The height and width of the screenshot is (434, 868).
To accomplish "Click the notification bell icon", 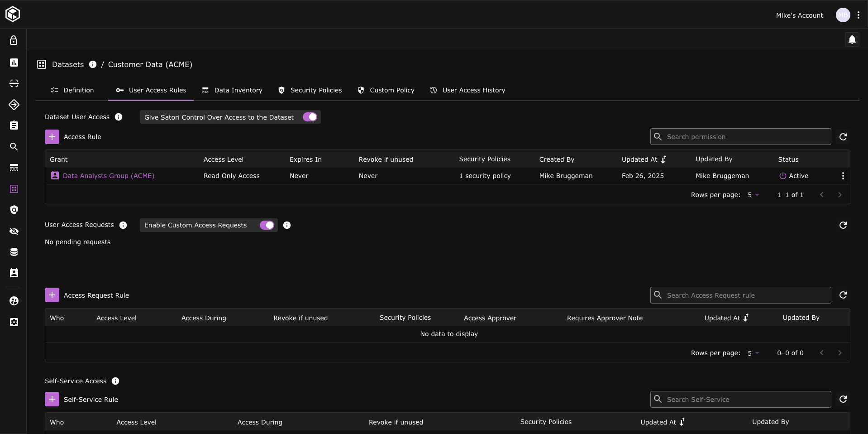I will [x=852, y=40].
